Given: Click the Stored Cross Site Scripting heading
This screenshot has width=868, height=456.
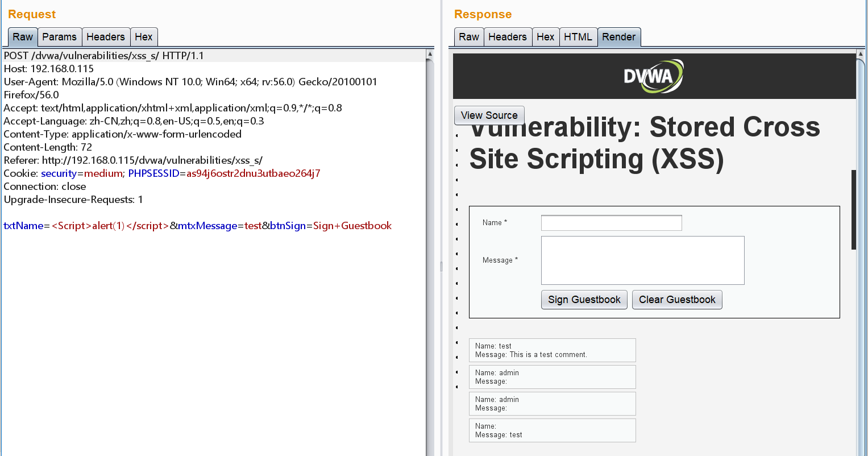Looking at the screenshot, I should click(645, 143).
